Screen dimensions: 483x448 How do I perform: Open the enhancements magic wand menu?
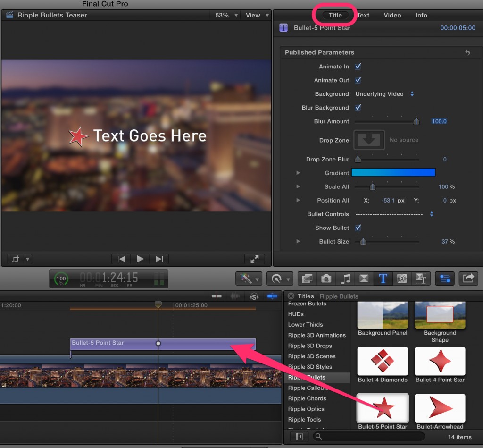click(x=249, y=279)
